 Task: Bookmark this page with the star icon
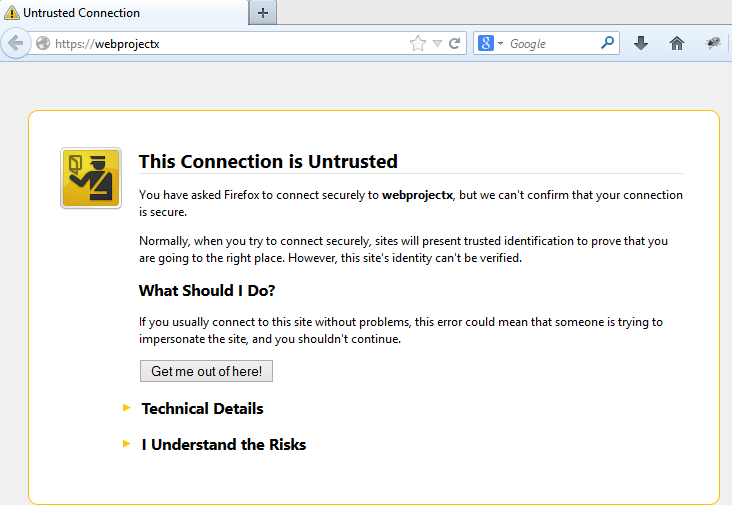[417, 43]
